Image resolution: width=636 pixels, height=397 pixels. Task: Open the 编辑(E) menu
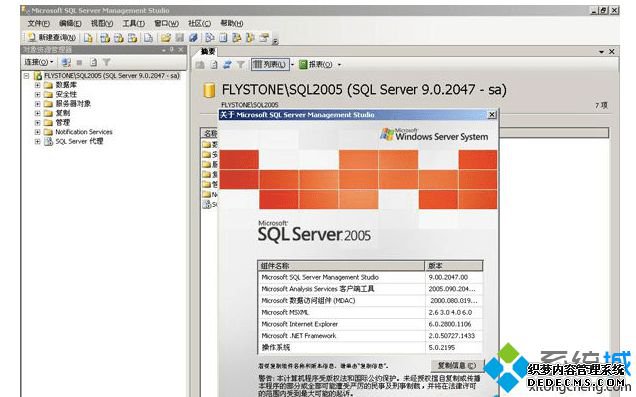pos(70,24)
